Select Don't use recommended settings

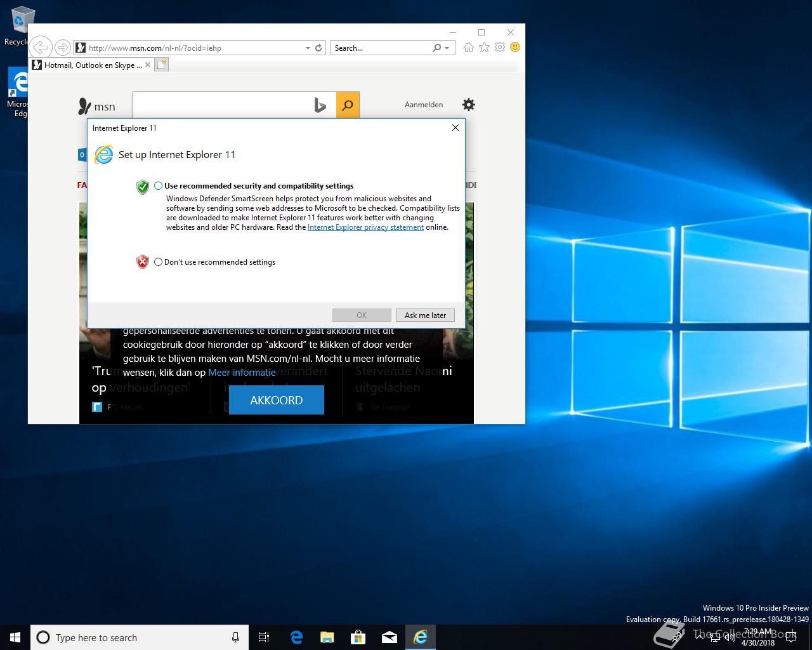click(159, 262)
